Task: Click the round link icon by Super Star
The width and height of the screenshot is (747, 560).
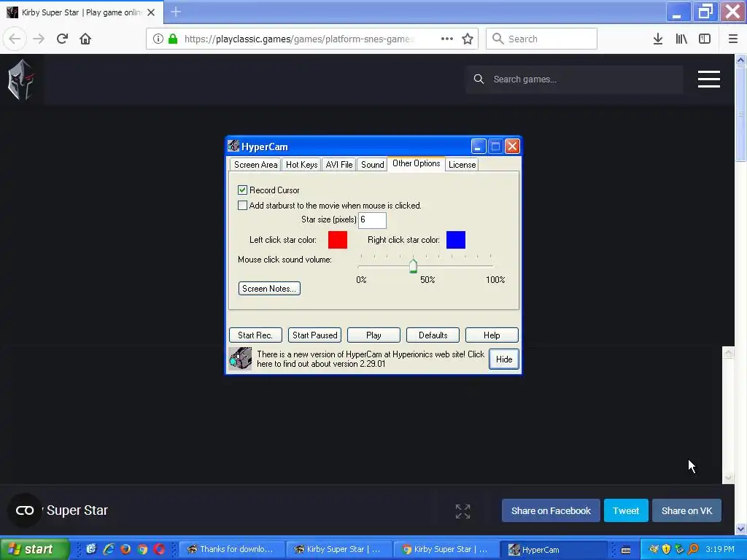Action: click(x=25, y=510)
